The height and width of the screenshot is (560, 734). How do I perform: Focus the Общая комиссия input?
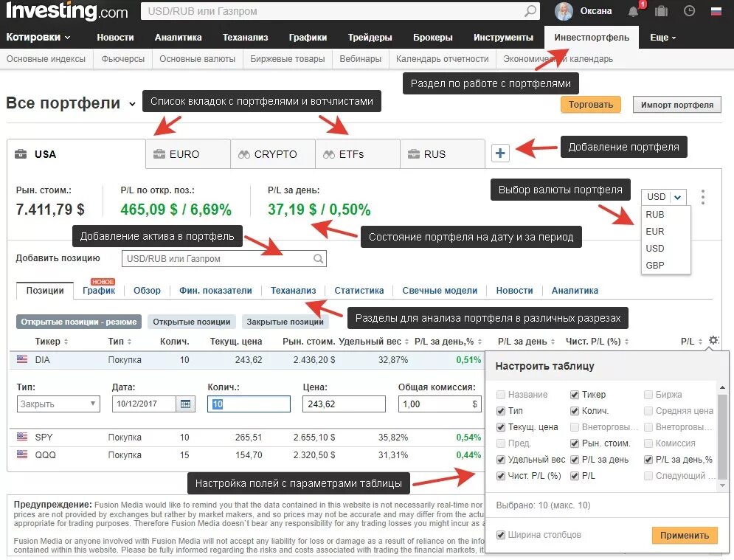click(440, 404)
